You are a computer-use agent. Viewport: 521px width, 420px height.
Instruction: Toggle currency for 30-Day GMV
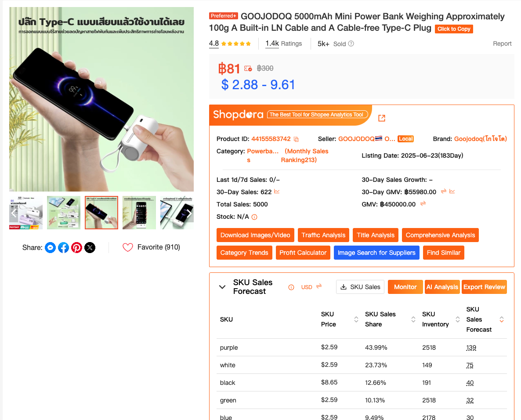(444, 192)
